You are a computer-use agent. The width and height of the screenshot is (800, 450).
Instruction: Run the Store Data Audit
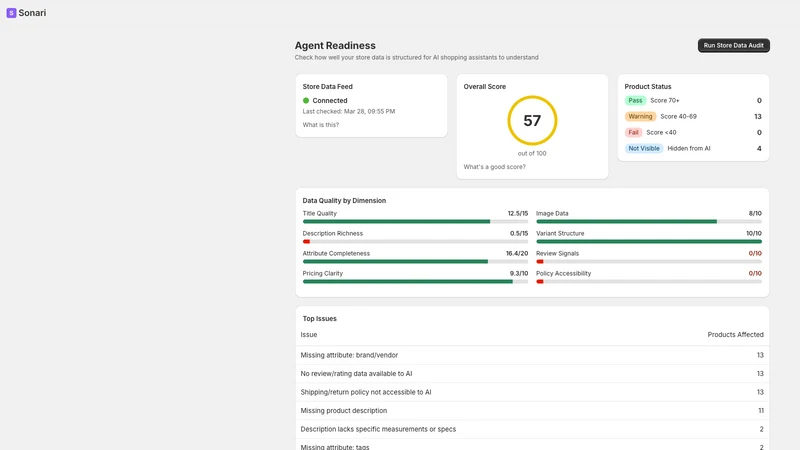tap(734, 45)
